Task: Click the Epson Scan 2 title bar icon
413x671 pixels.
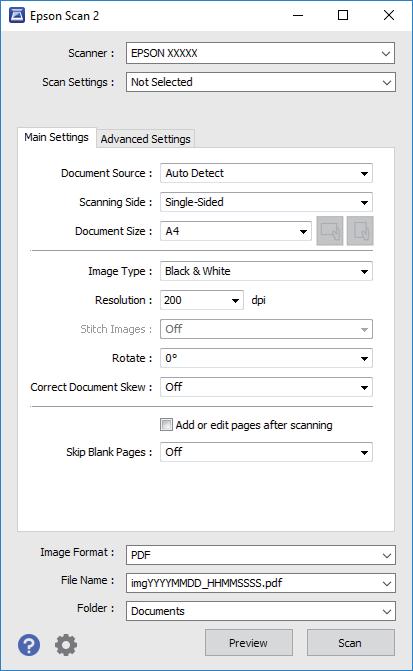Action: click(16, 15)
